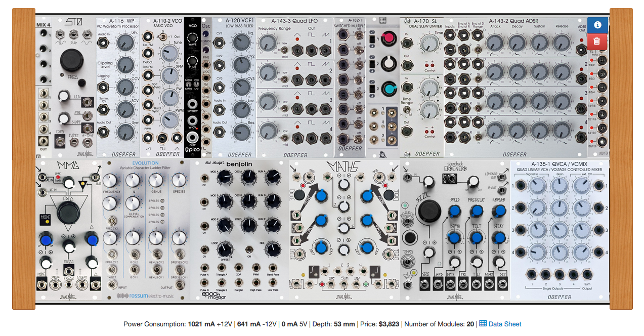Click the Erbe-Verb DECAY blue knob
The image size is (644, 336).
[x=499, y=237]
